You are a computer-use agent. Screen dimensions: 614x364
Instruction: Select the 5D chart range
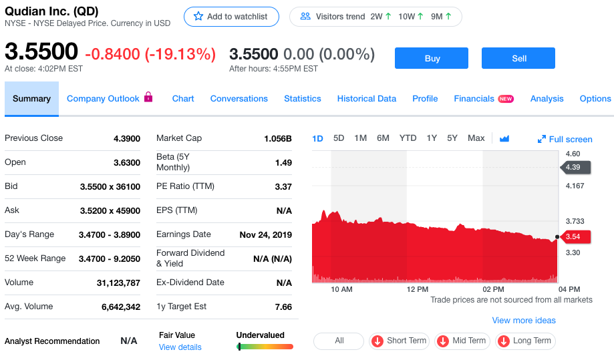tap(339, 138)
